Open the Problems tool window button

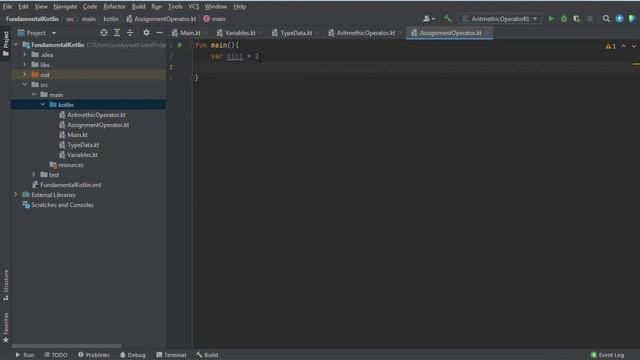[93, 355]
